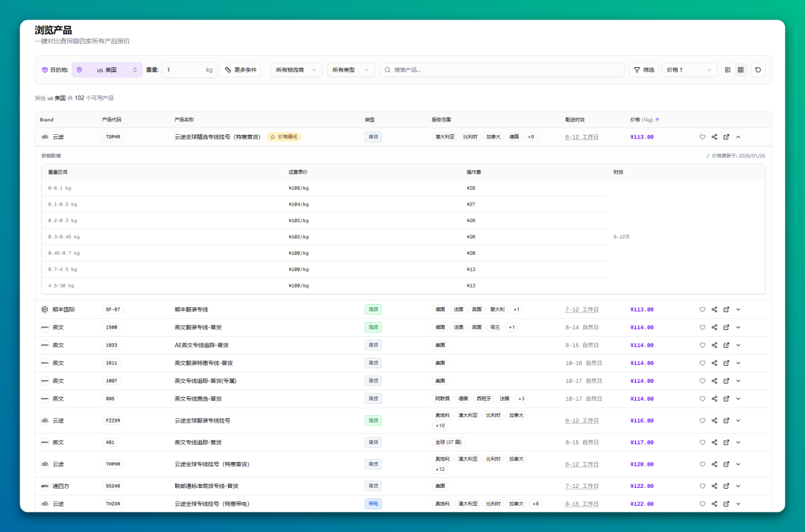
Task: Open product 995 external link icon
Action: pos(726,399)
